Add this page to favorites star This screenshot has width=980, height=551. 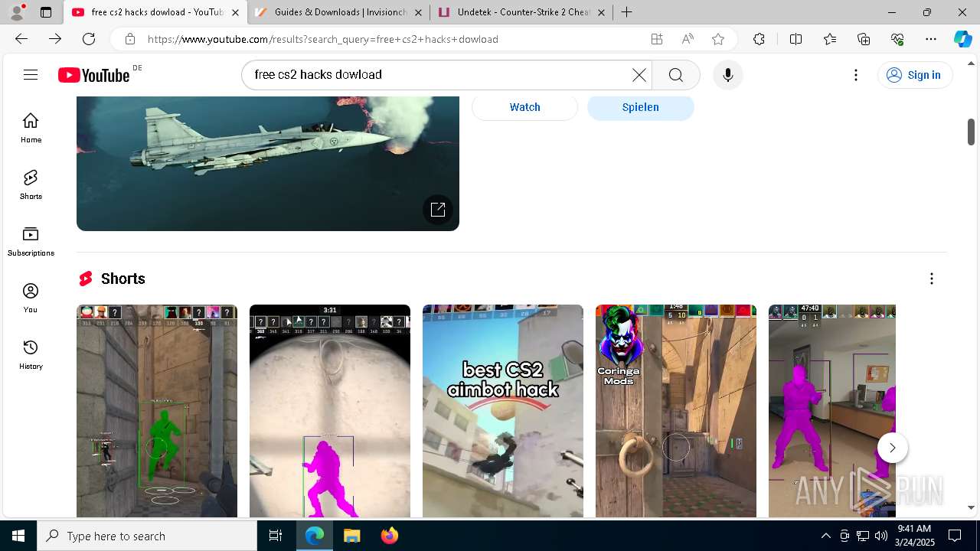tap(718, 39)
